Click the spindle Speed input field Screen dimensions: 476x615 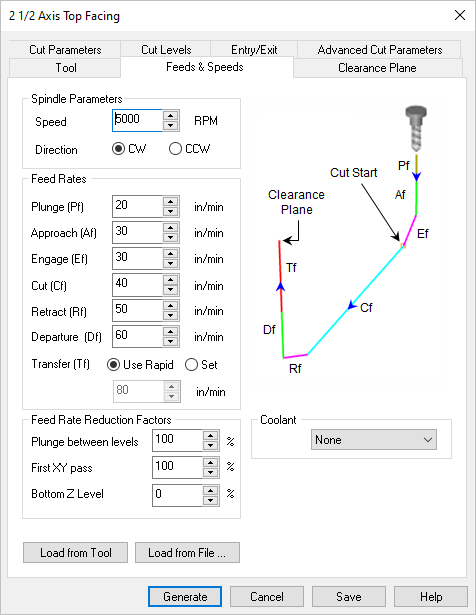[x=137, y=120]
